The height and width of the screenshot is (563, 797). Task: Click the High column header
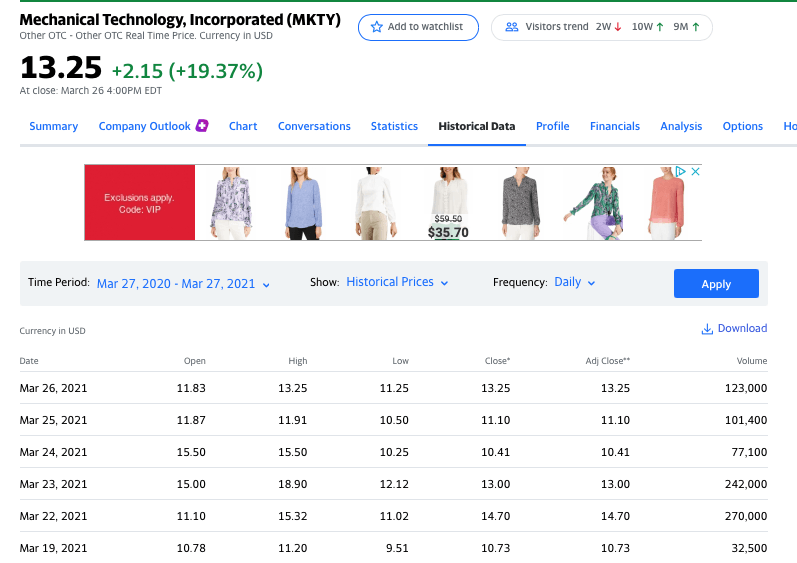298,361
